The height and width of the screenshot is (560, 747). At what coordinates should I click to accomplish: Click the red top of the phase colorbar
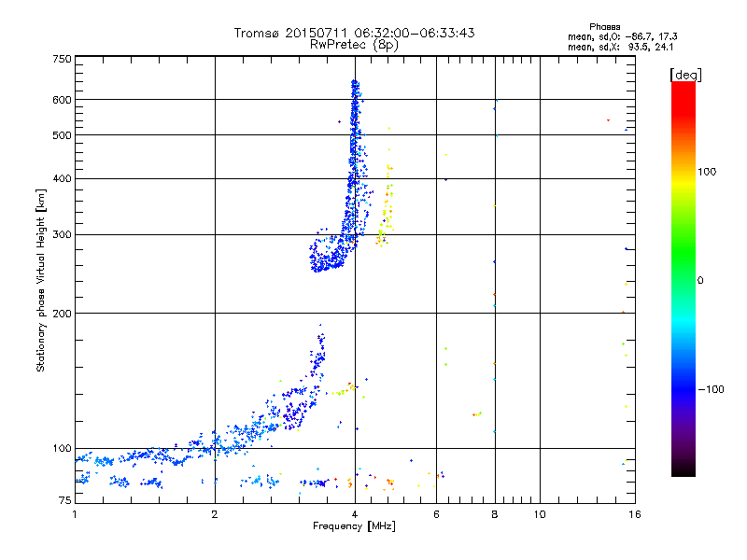click(x=684, y=92)
